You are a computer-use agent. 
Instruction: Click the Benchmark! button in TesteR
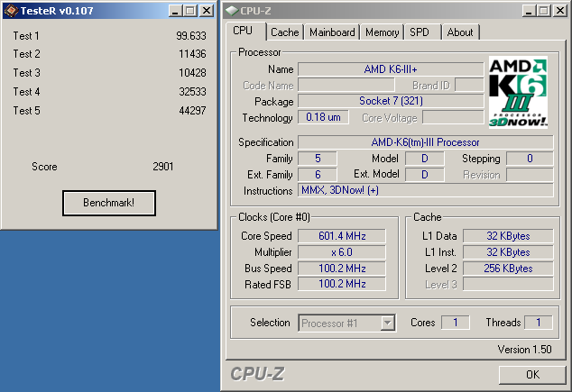(x=108, y=203)
